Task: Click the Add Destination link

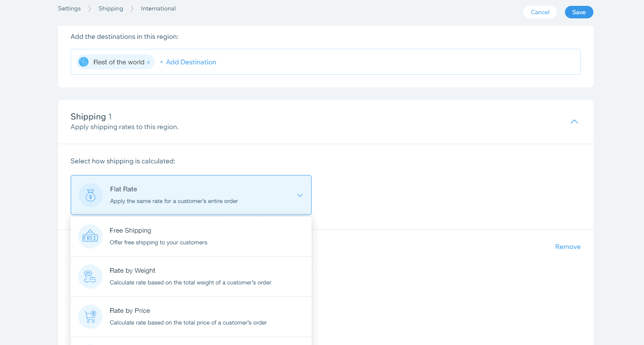Action: point(191,62)
